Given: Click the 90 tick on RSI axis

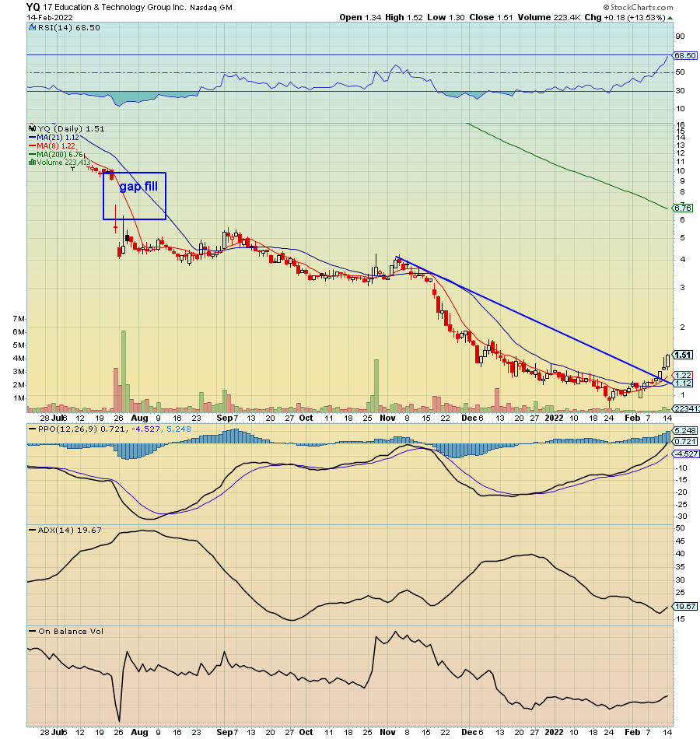Looking at the screenshot, I should [680, 37].
